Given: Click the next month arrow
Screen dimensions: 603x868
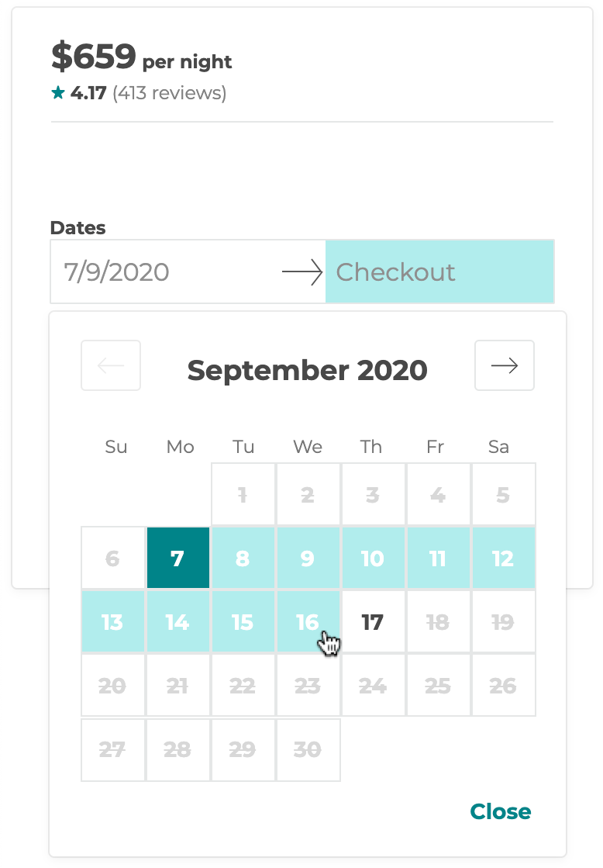Looking at the screenshot, I should (504, 365).
